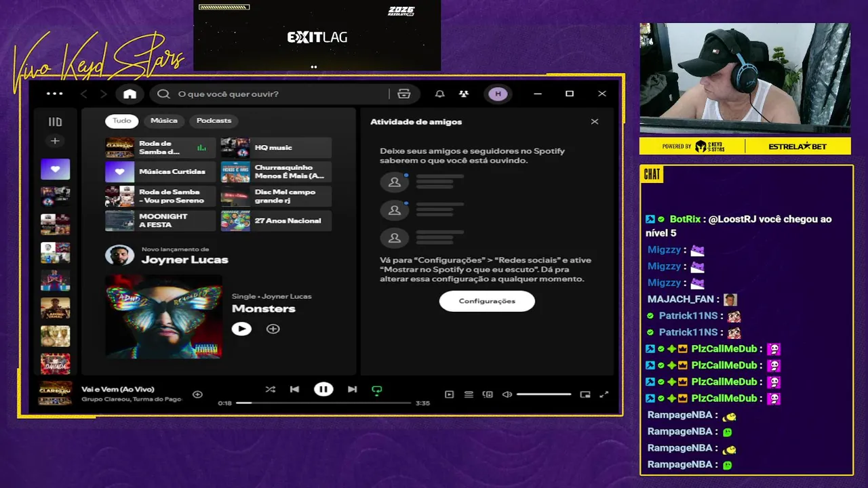Select the 'Música' filter chip
Screen dimensions: 868x488
[x=164, y=121]
